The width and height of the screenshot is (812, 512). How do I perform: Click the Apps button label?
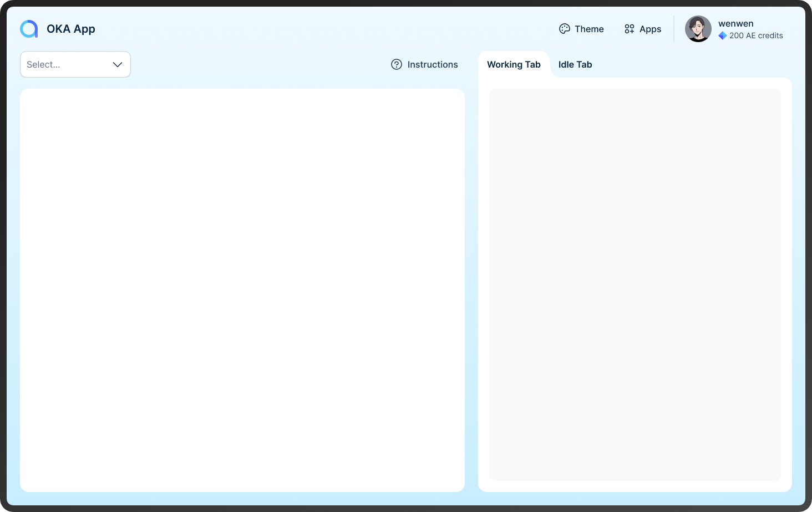tap(650, 29)
